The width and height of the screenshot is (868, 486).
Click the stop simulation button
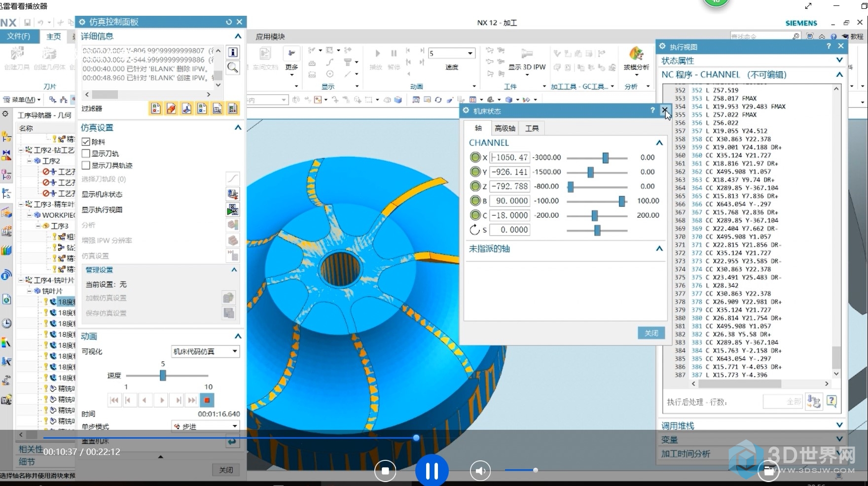(x=207, y=400)
